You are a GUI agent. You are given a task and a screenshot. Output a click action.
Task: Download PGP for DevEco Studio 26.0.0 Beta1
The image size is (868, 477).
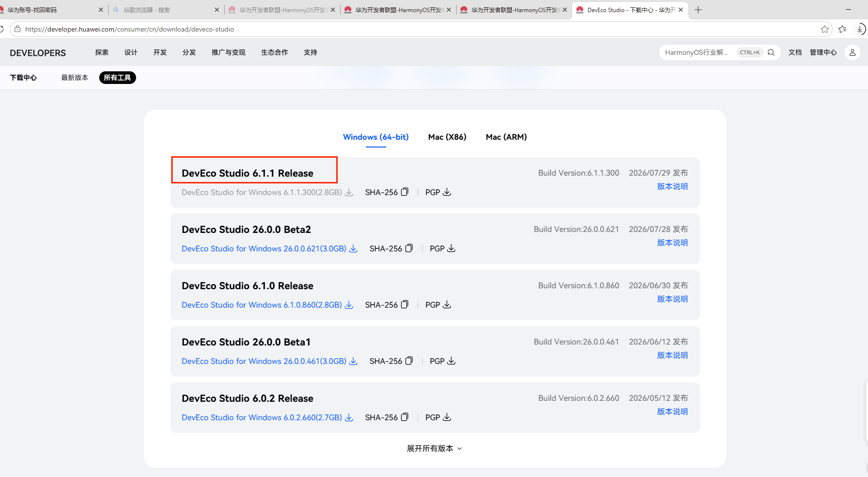click(x=451, y=361)
